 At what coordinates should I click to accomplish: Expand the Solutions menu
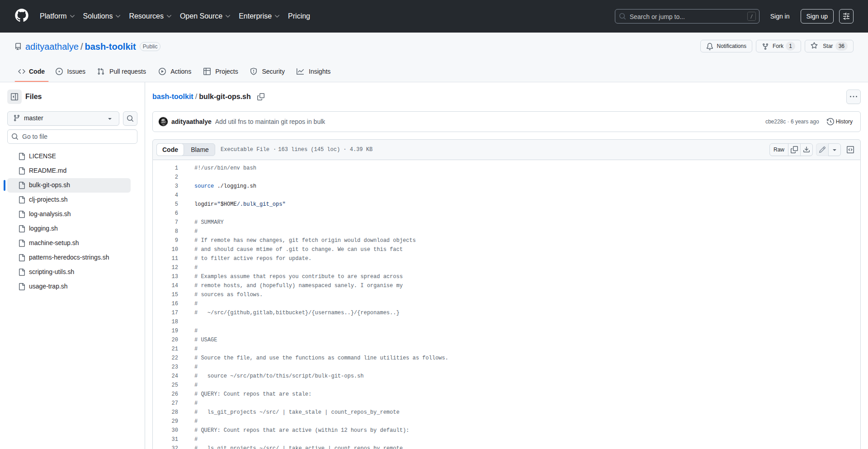click(102, 16)
